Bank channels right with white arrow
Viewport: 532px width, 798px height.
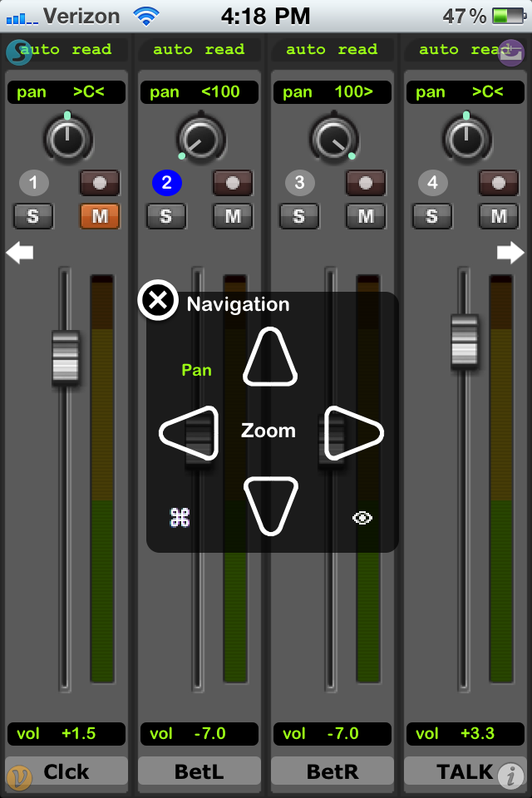click(510, 253)
